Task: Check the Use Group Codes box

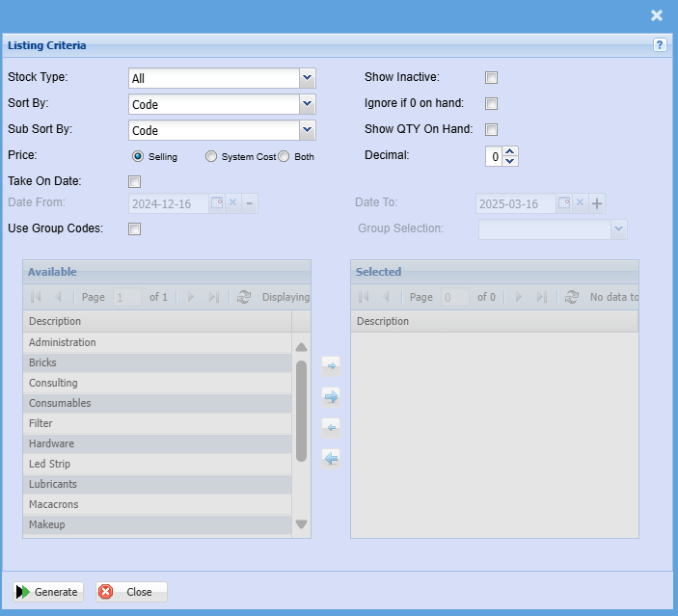Action: 135,229
